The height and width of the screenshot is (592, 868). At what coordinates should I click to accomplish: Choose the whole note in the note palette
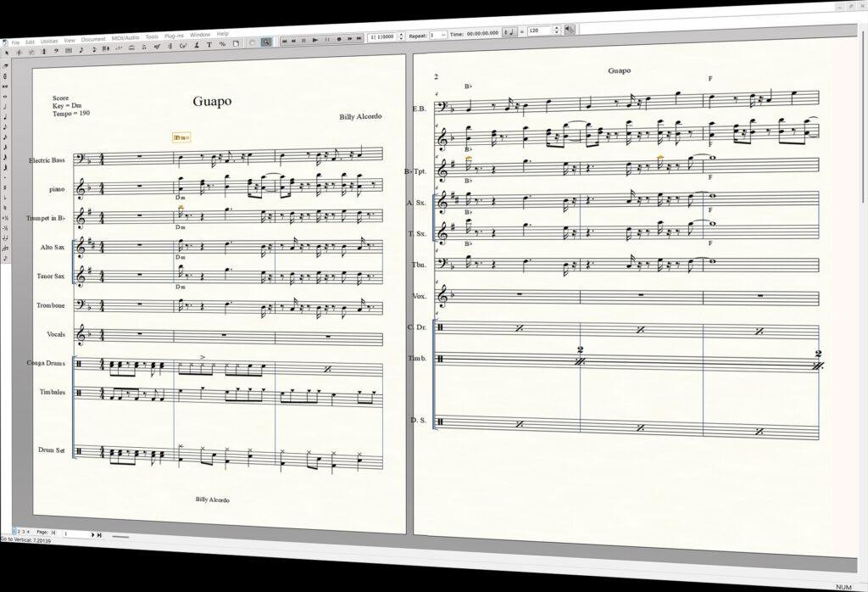coord(6,96)
